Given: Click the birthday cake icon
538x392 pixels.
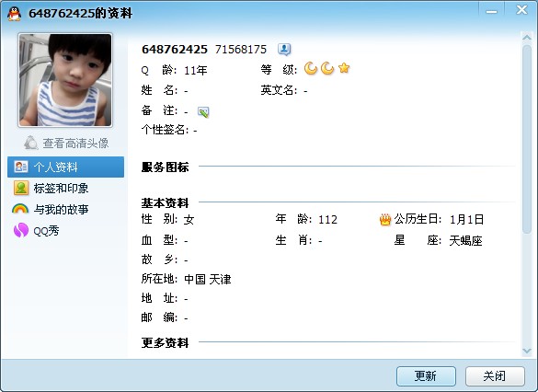Looking at the screenshot, I should click(385, 219).
